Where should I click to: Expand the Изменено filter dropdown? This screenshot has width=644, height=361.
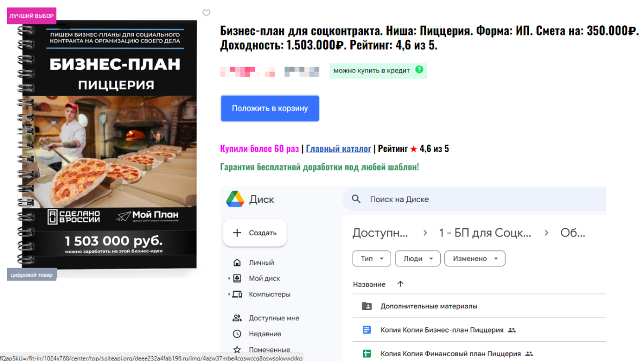(x=474, y=258)
